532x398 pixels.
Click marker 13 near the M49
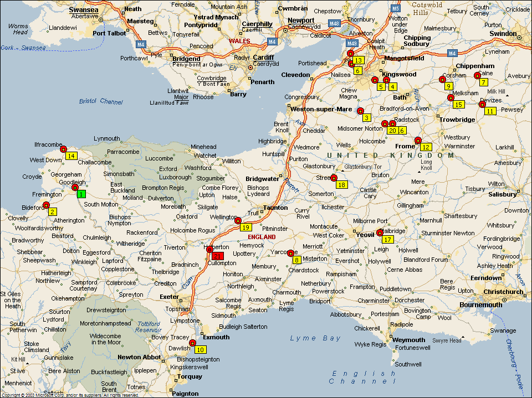click(358, 60)
